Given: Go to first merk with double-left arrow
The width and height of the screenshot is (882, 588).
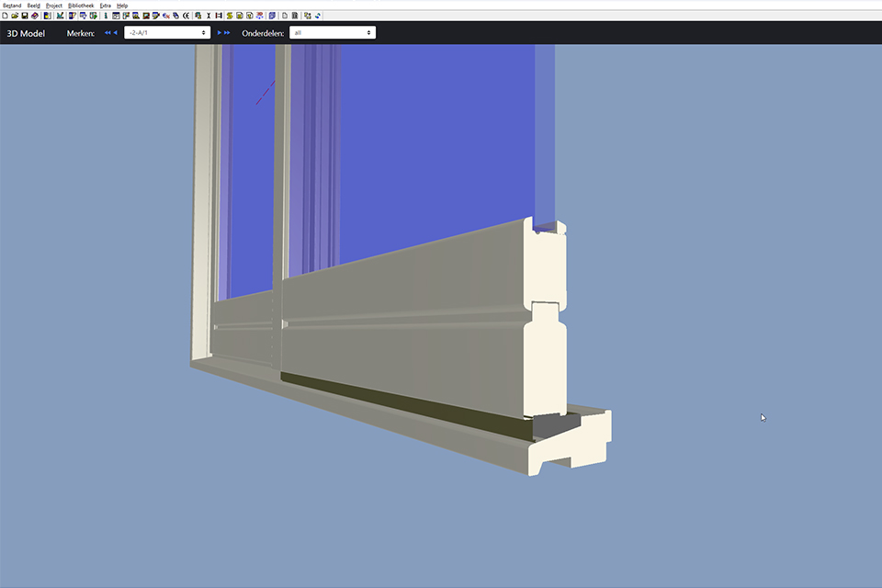Looking at the screenshot, I should click(x=107, y=33).
